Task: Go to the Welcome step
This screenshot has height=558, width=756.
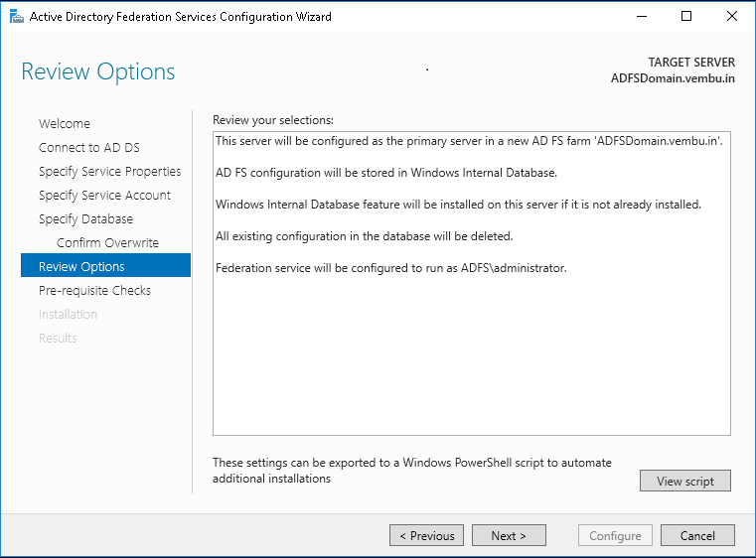Action: pos(65,124)
